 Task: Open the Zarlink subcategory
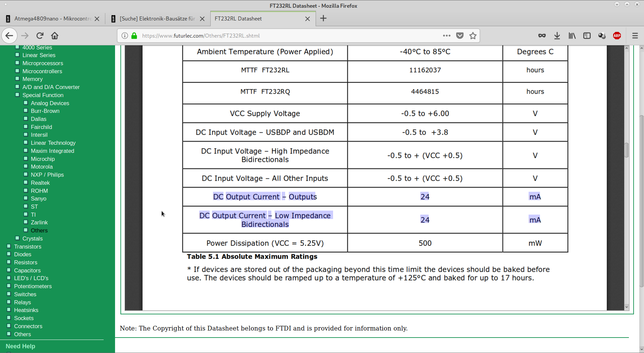(39, 222)
